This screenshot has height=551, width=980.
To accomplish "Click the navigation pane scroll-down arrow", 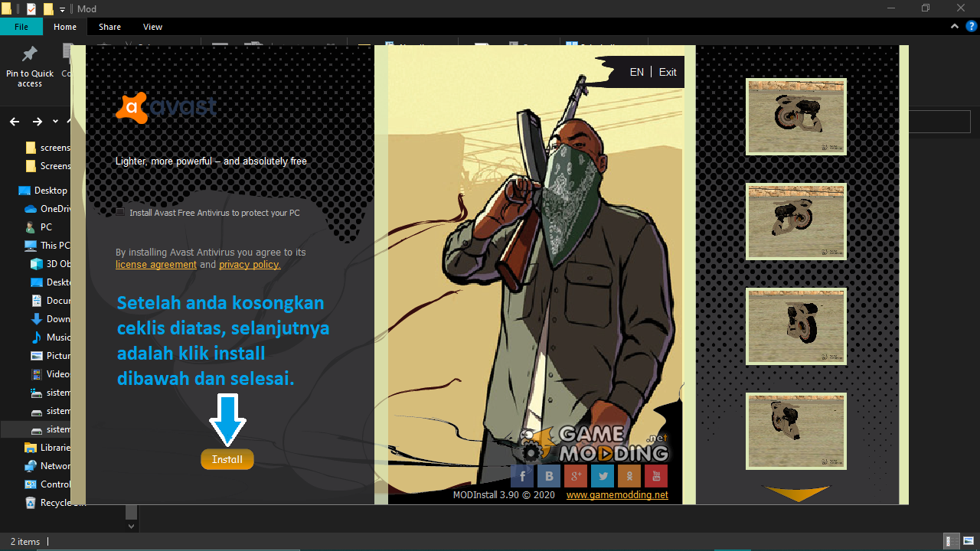I will pos(131,527).
